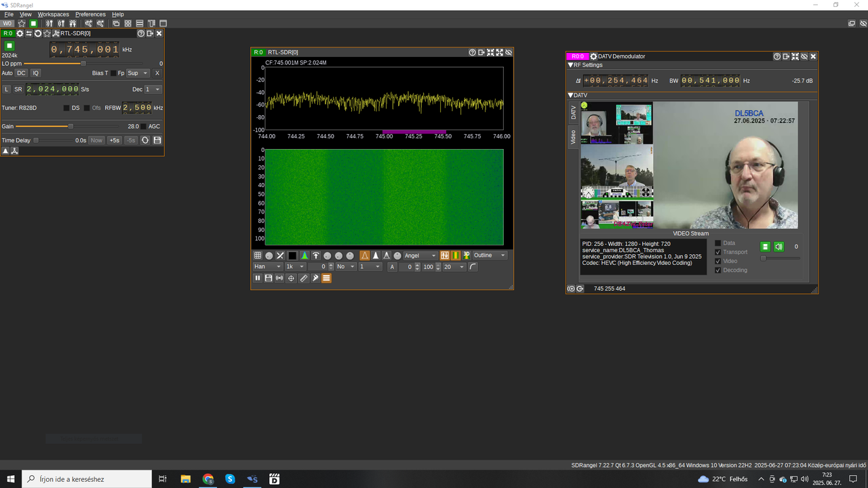The width and height of the screenshot is (868, 488).
Task: Switch to the DATV vertical tab
Action: coord(574,113)
